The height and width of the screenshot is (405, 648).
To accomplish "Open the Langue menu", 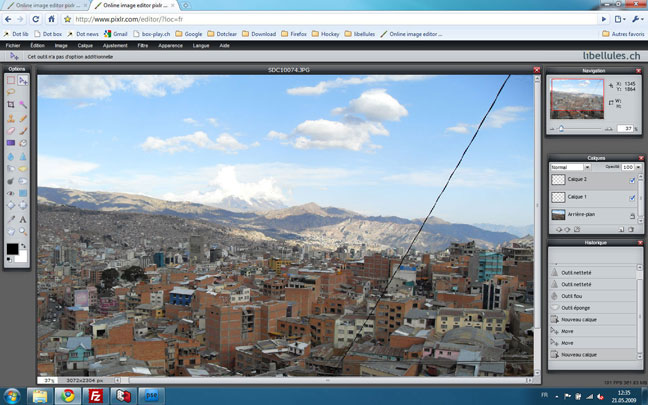I will 201,45.
